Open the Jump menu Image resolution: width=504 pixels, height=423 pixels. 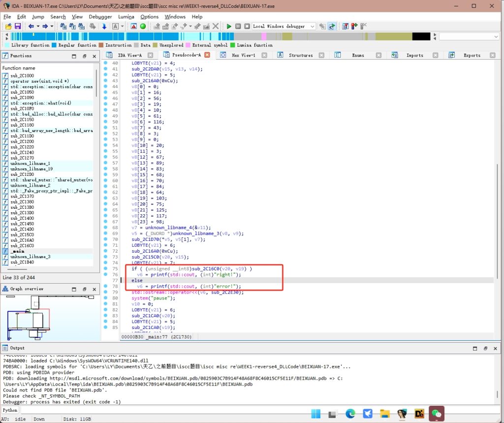point(38,17)
